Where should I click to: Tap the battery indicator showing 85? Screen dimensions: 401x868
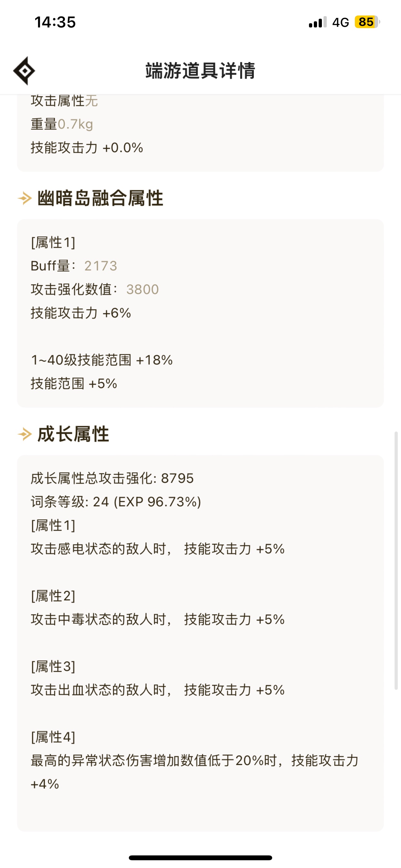tap(367, 22)
